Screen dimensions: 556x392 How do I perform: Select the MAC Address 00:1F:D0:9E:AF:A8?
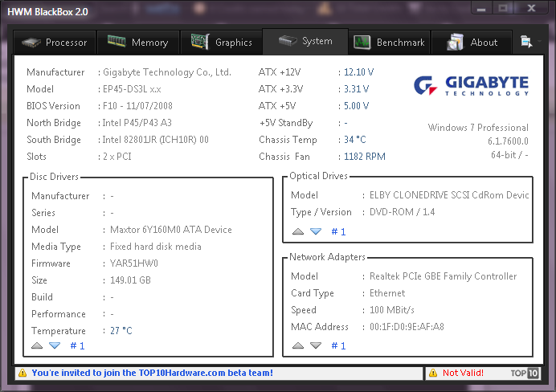coord(407,327)
